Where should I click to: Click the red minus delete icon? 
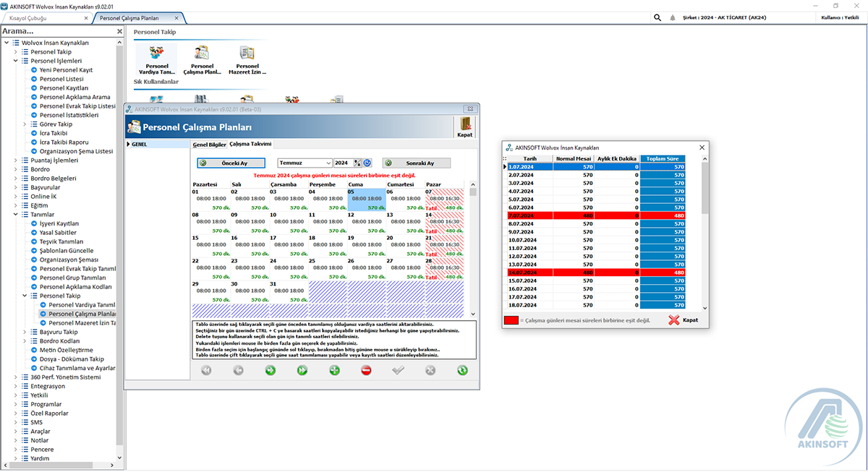point(366,369)
